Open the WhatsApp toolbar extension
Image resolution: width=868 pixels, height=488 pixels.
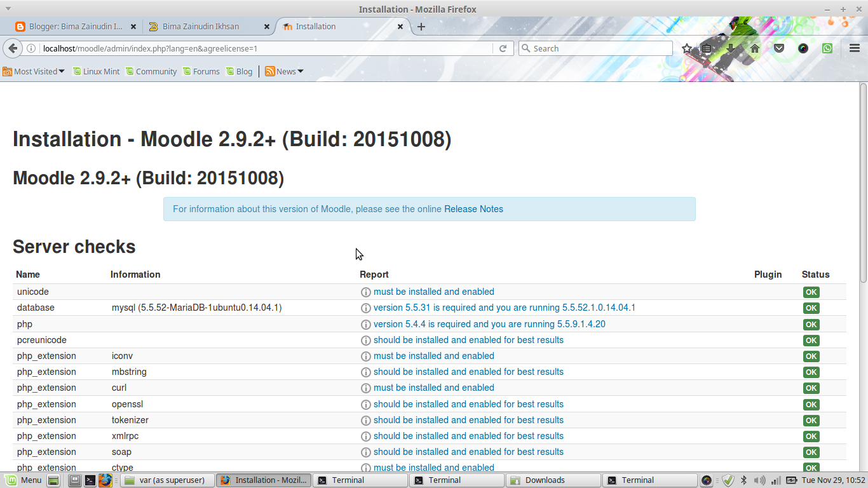tap(827, 48)
